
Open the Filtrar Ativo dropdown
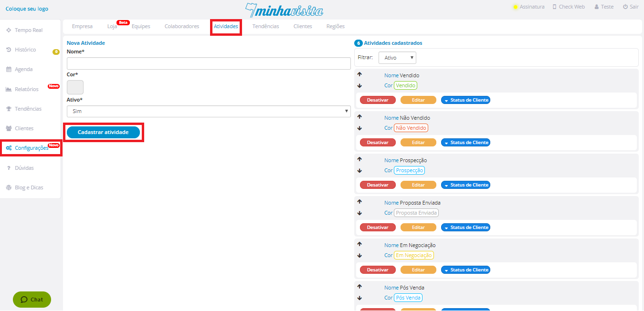[397, 58]
